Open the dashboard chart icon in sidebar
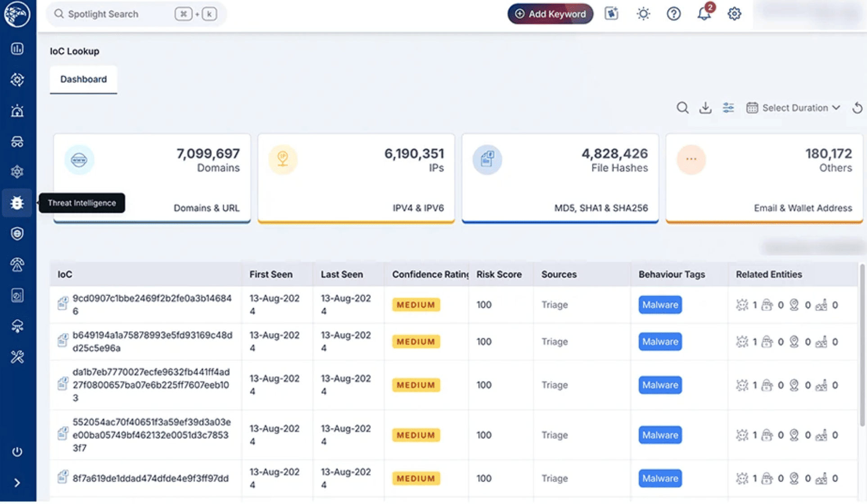Image resolution: width=867 pixels, height=504 pixels. click(17, 49)
